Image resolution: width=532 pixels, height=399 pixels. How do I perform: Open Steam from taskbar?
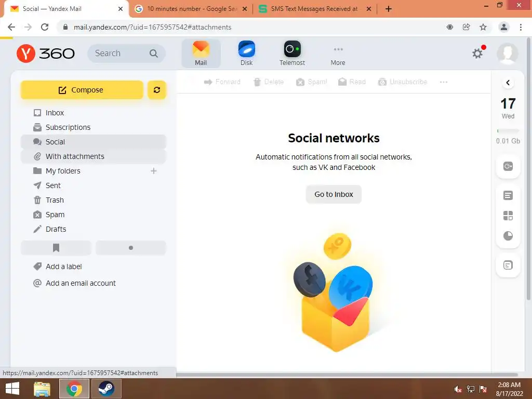coord(106,389)
